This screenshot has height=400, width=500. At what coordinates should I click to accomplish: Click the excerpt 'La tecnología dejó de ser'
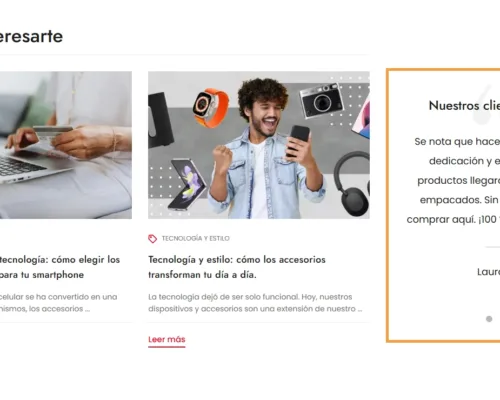pyautogui.click(x=255, y=303)
